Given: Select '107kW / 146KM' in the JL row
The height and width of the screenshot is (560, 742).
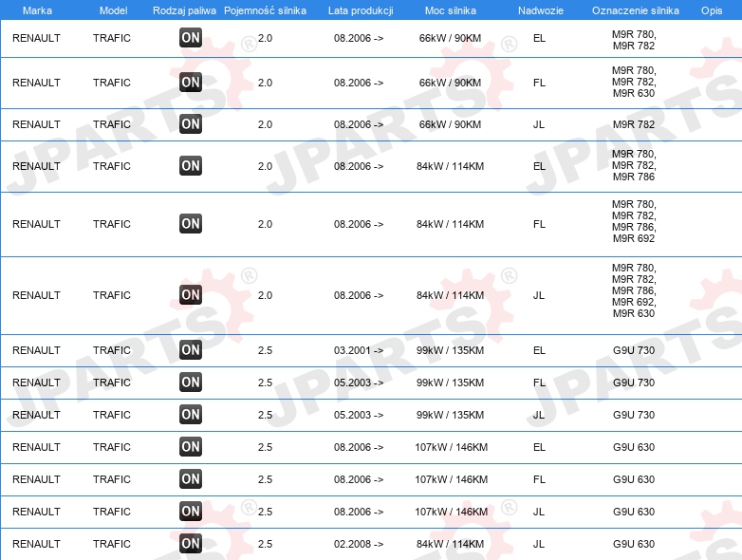Looking at the screenshot, I should point(451,512).
